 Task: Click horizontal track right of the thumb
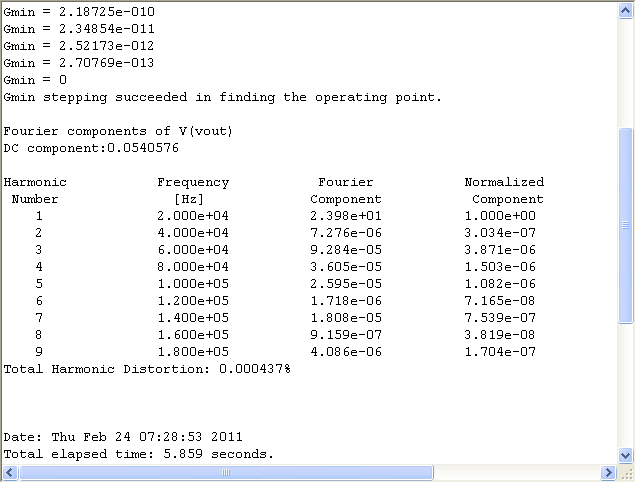tap(517, 472)
